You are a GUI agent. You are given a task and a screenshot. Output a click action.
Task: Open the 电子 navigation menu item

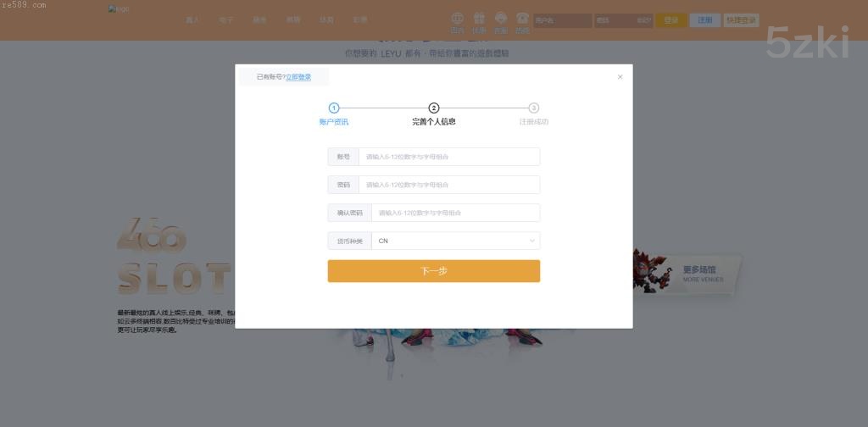[225, 19]
